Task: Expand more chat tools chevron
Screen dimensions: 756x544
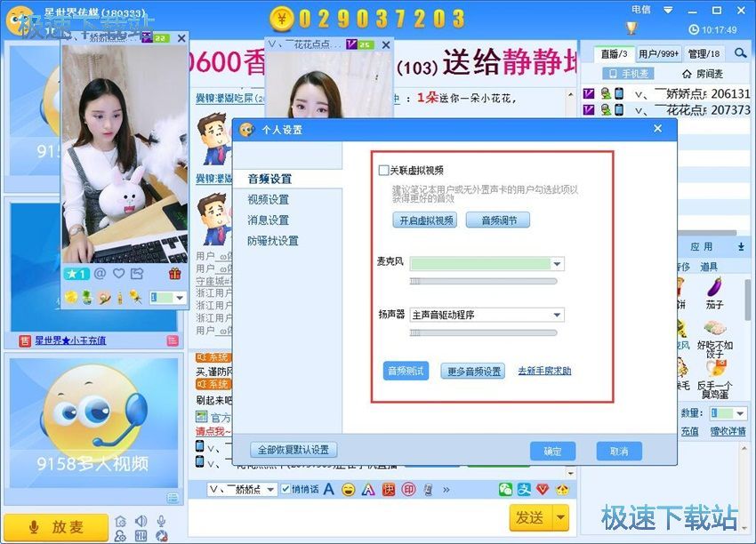Action: pos(446,490)
